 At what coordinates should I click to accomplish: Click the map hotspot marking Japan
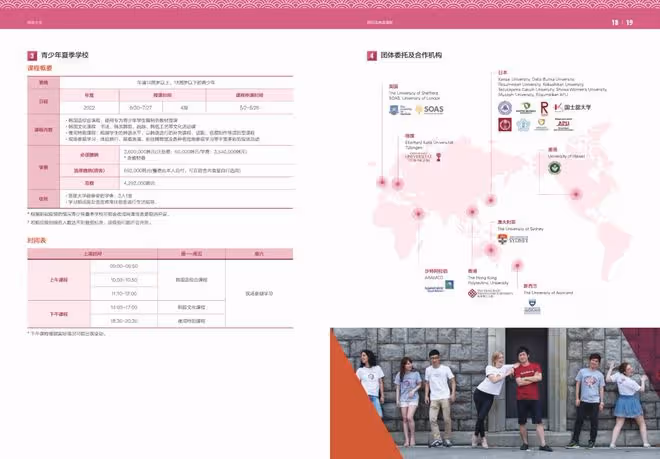click(491, 200)
